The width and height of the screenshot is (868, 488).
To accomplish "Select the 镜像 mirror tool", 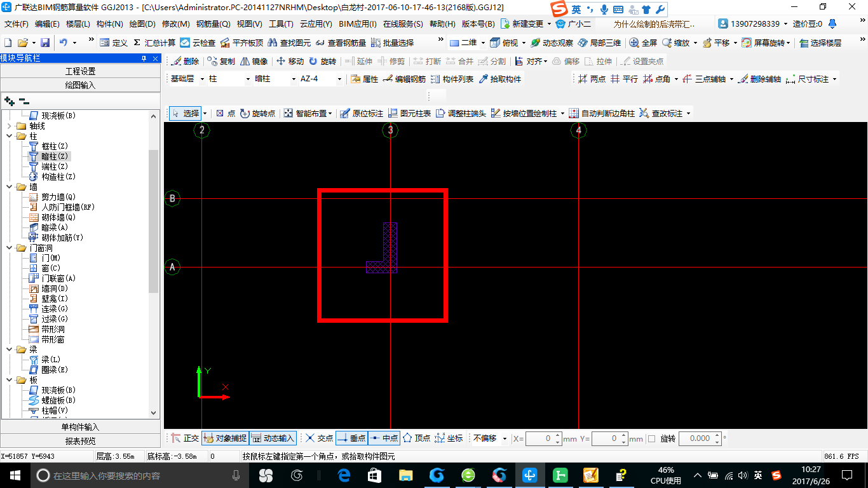I will (x=254, y=62).
